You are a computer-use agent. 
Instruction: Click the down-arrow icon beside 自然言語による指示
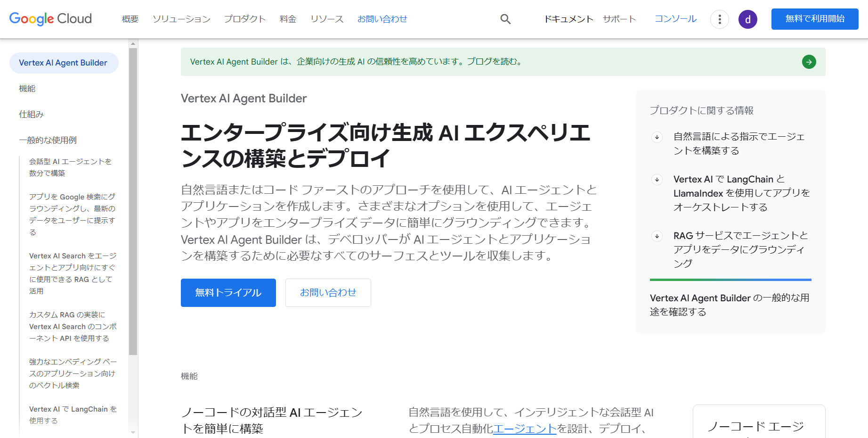[x=657, y=137]
